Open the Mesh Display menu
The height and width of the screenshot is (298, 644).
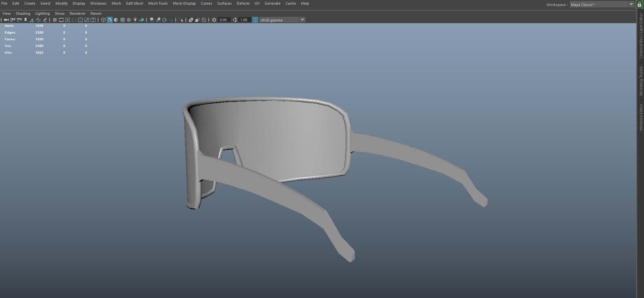click(184, 3)
